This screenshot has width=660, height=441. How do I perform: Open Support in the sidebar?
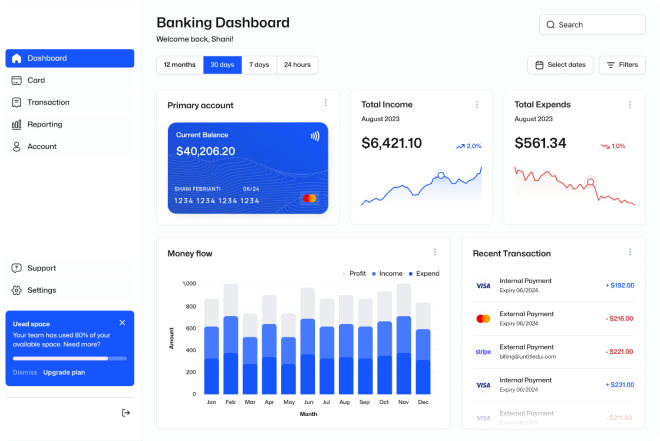[x=41, y=268]
